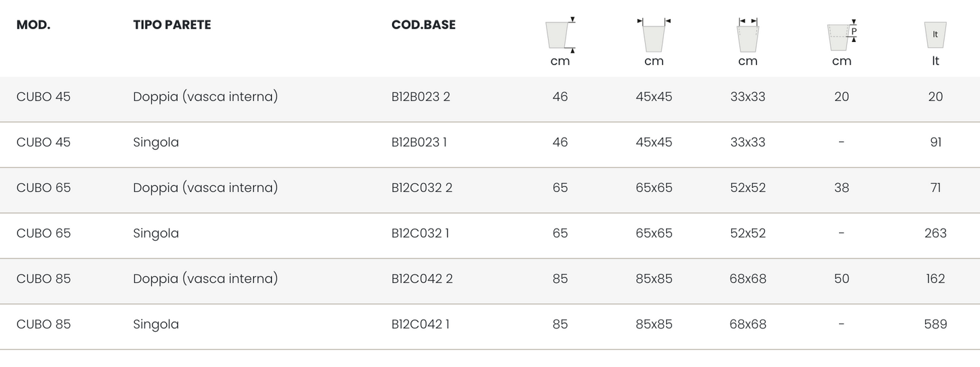Click the MOD. column header
Image resolution: width=980 pixels, height=367 pixels.
pyautogui.click(x=33, y=25)
